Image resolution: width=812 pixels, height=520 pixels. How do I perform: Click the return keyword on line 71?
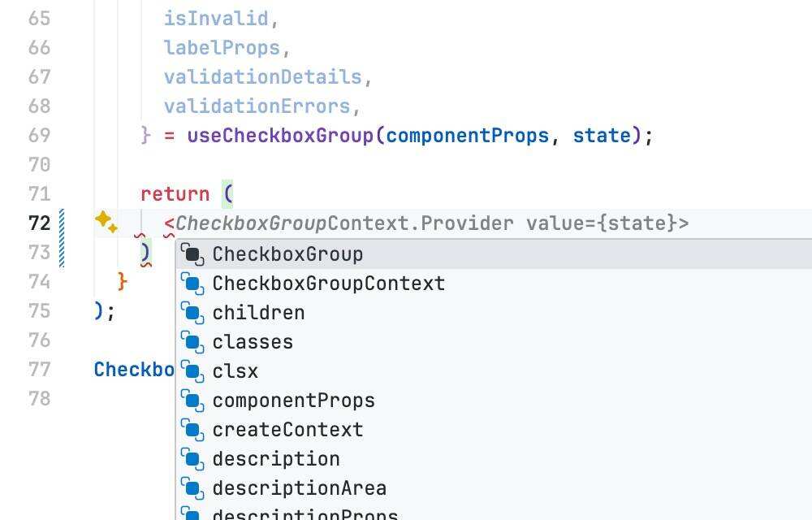tap(175, 194)
